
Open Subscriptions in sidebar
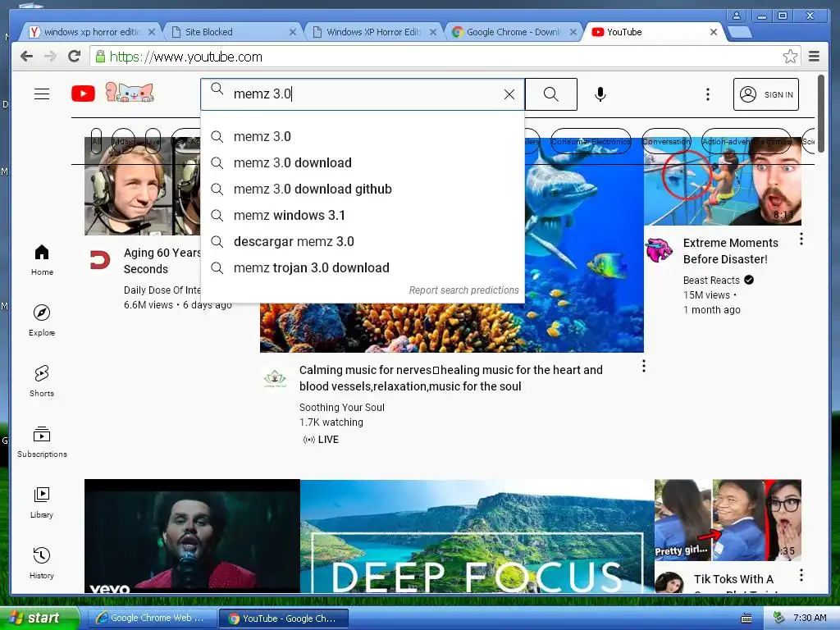point(42,442)
